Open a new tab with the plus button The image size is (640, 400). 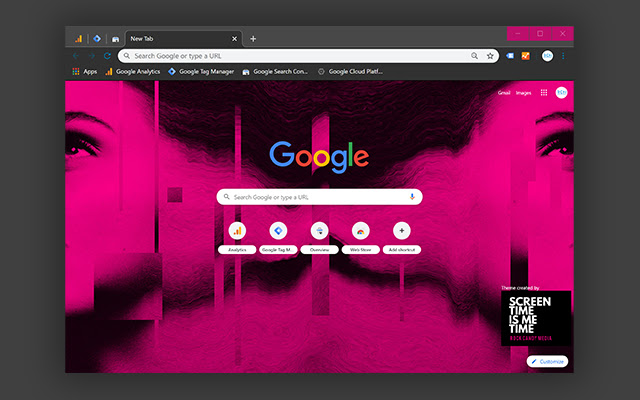253,39
